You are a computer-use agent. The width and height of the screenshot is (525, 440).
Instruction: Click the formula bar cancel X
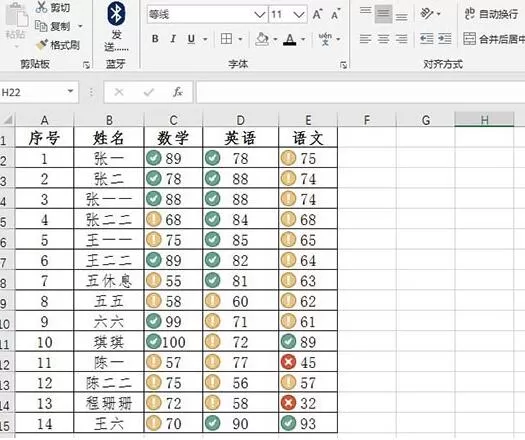(x=119, y=92)
